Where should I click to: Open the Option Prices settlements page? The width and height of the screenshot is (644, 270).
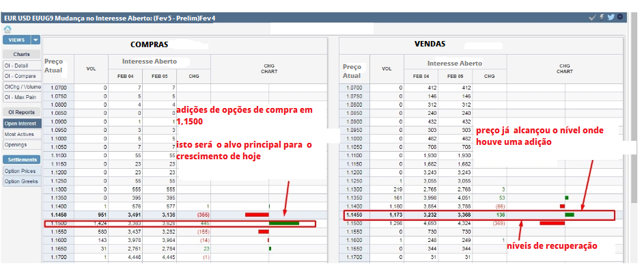[x=22, y=171]
